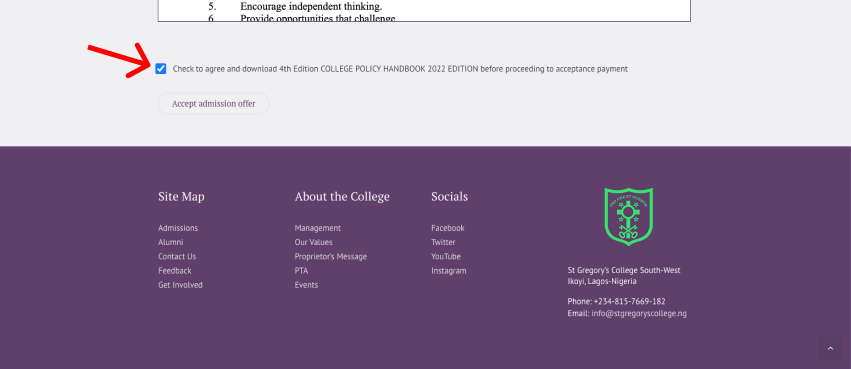Click the phone number +234-815-7669-182

tap(630, 301)
